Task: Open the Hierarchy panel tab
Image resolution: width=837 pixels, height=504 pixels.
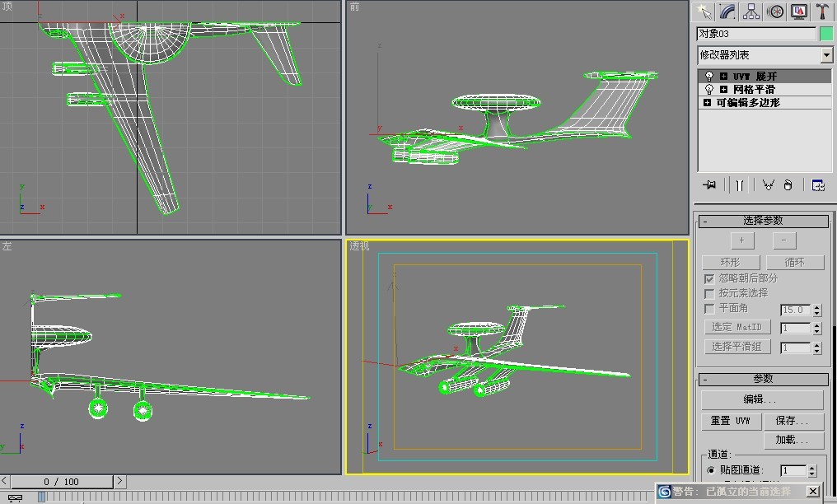Action: [751, 12]
